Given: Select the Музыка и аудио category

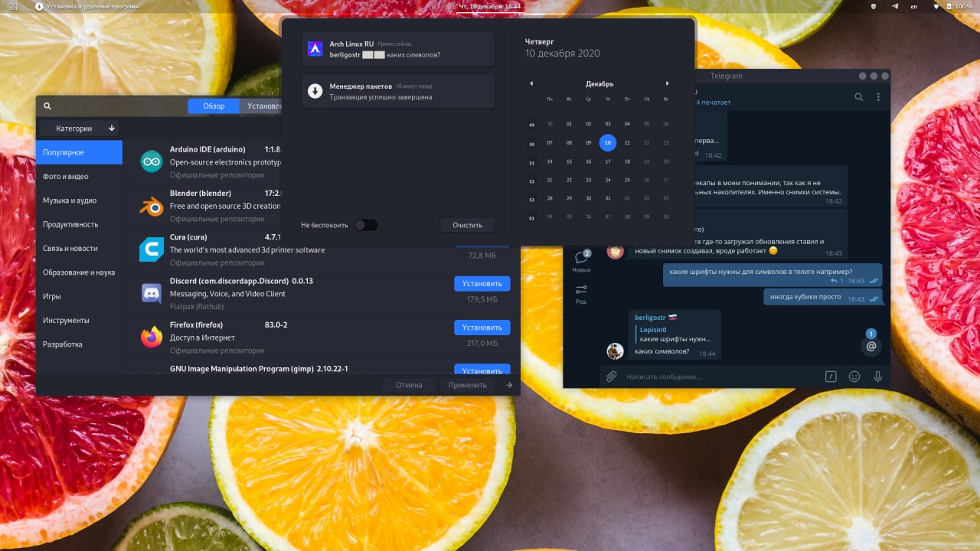Looking at the screenshot, I should (x=80, y=201).
